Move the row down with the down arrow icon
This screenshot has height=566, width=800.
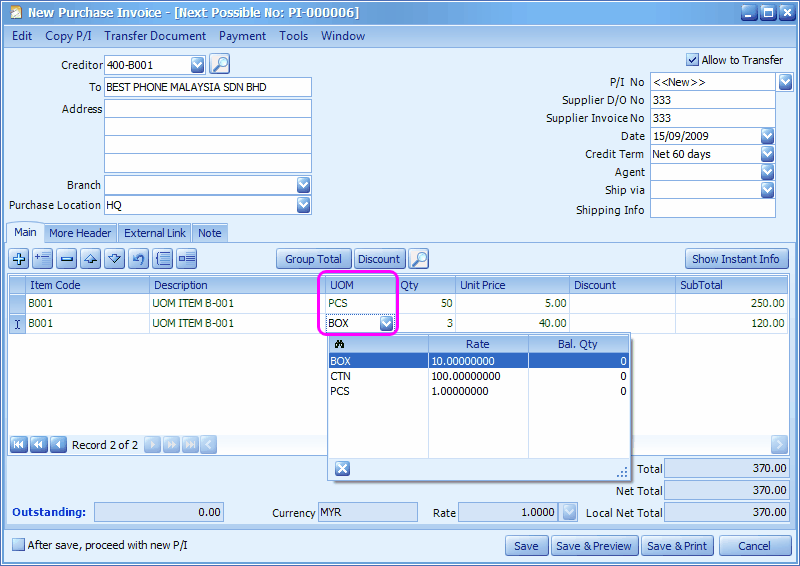tap(115, 259)
